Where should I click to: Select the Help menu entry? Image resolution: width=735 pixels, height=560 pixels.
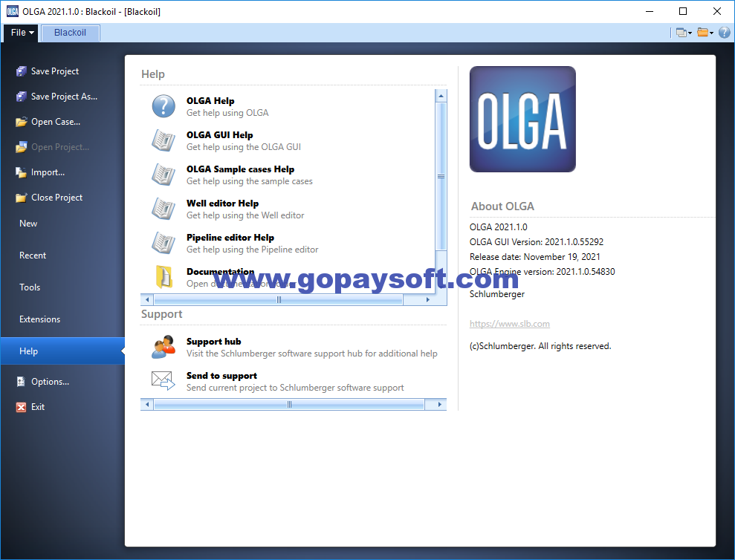(x=62, y=351)
